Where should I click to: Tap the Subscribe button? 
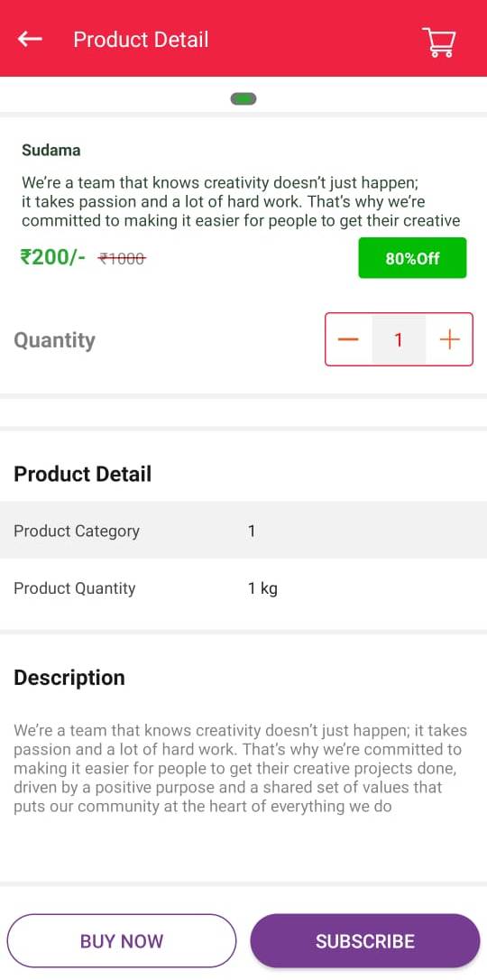[x=365, y=940]
